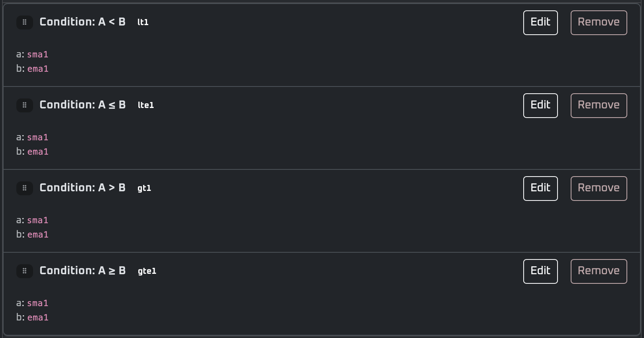
Task: Click drag handle icon for lt1 condition
Action: point(24,22)
